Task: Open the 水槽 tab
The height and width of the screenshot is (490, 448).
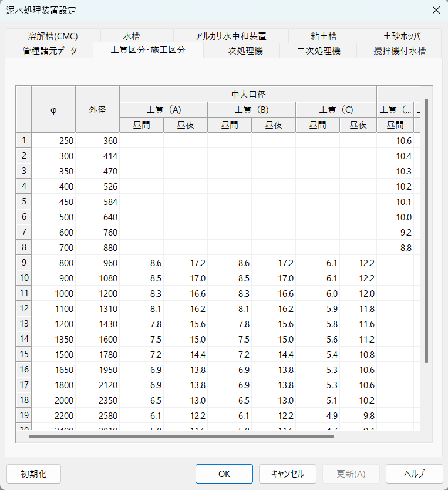Action: click(132, 36)
